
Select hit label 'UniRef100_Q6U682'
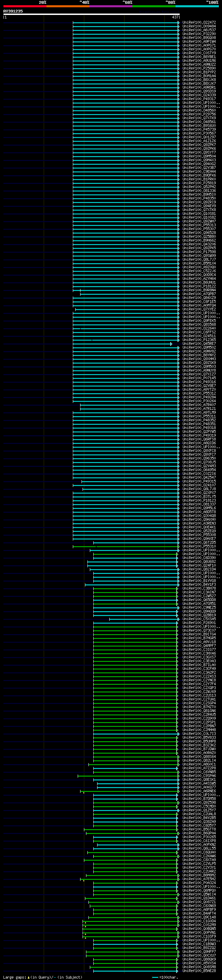click(x=199, y=561)
